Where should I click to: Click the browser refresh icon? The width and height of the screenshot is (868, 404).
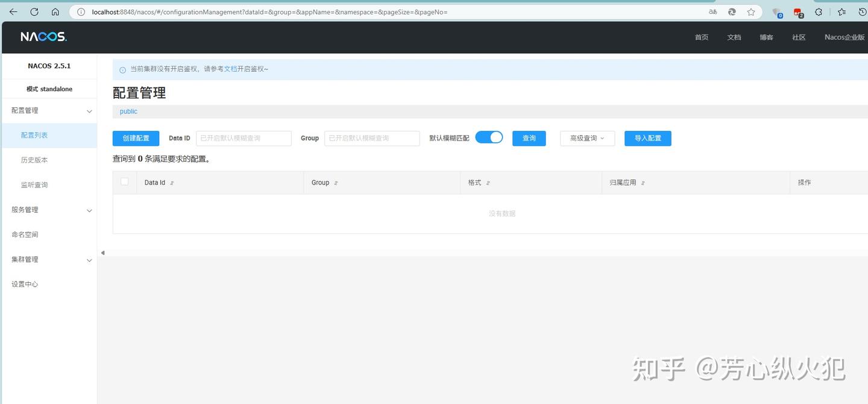pos(34,11)
